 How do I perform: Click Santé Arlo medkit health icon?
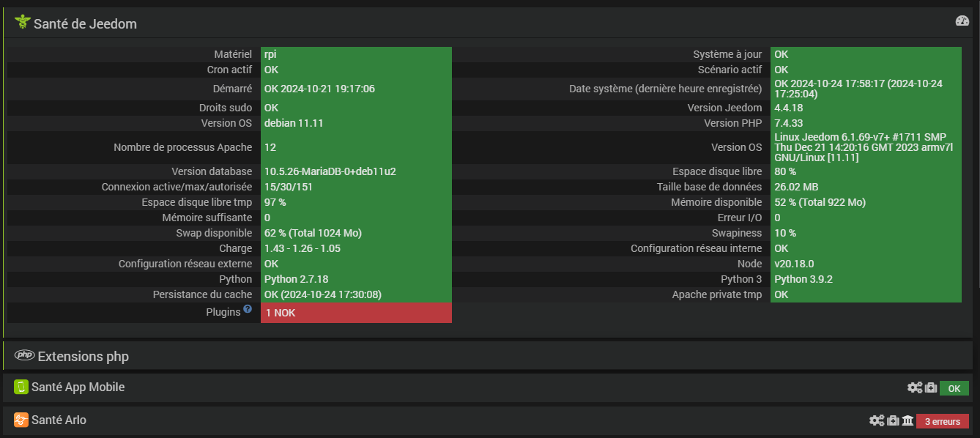pyautogui.click(x=893, y=420)
